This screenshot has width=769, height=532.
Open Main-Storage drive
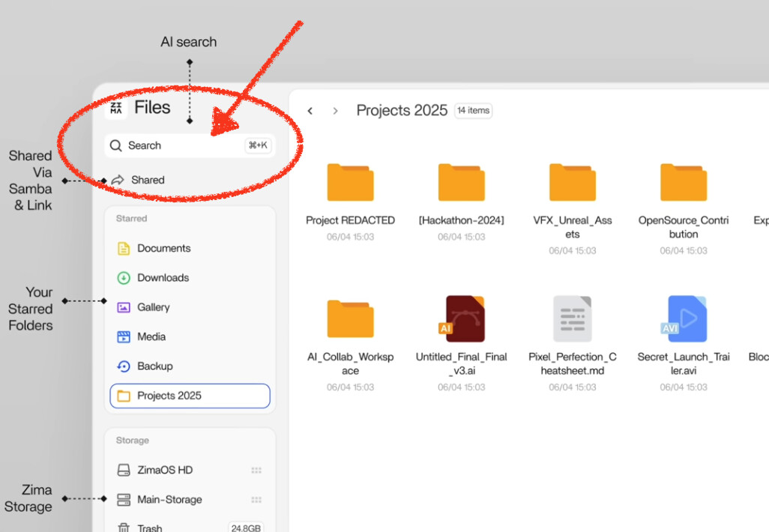pos(169,500)
